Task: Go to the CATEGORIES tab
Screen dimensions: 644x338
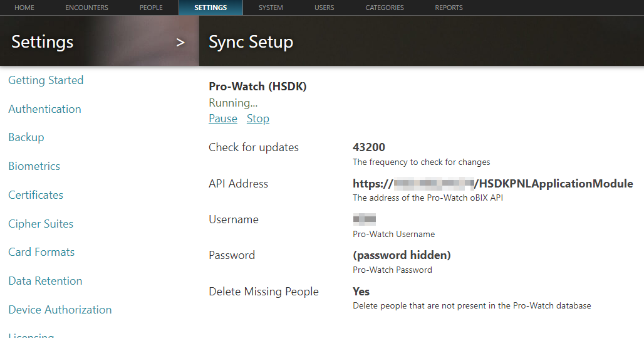Action: (385, 8)
